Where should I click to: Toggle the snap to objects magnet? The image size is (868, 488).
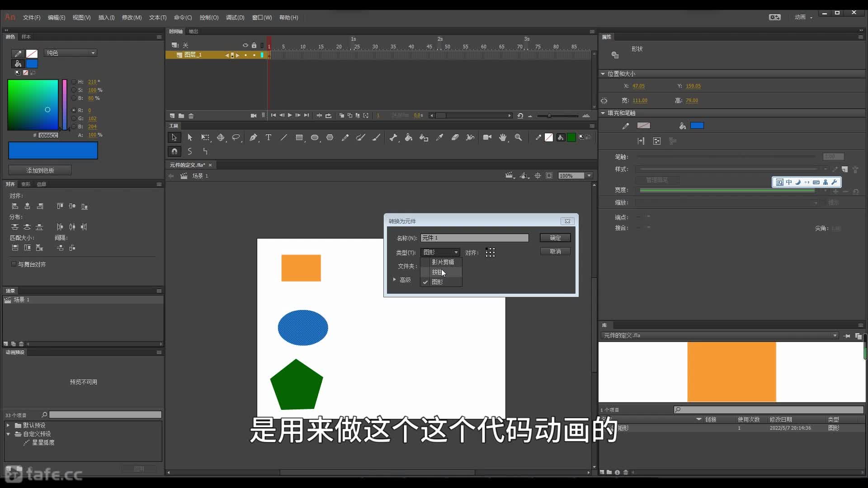coord(174,151)
